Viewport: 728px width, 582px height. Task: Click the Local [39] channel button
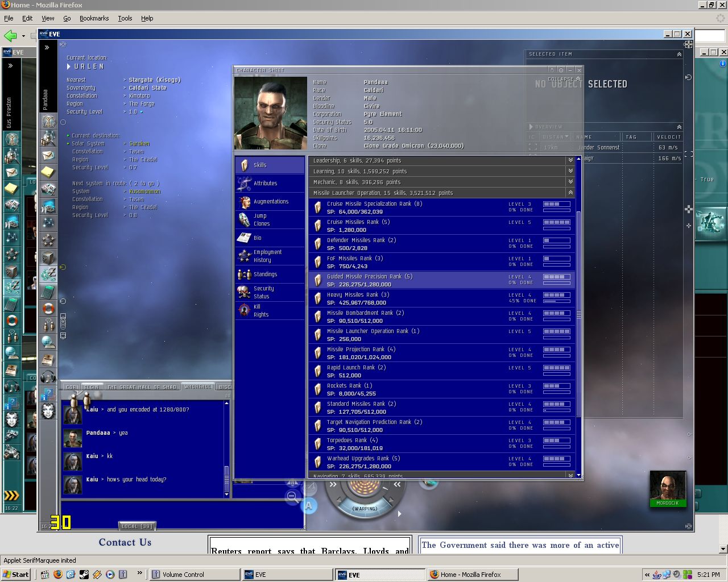pos(137,526)
